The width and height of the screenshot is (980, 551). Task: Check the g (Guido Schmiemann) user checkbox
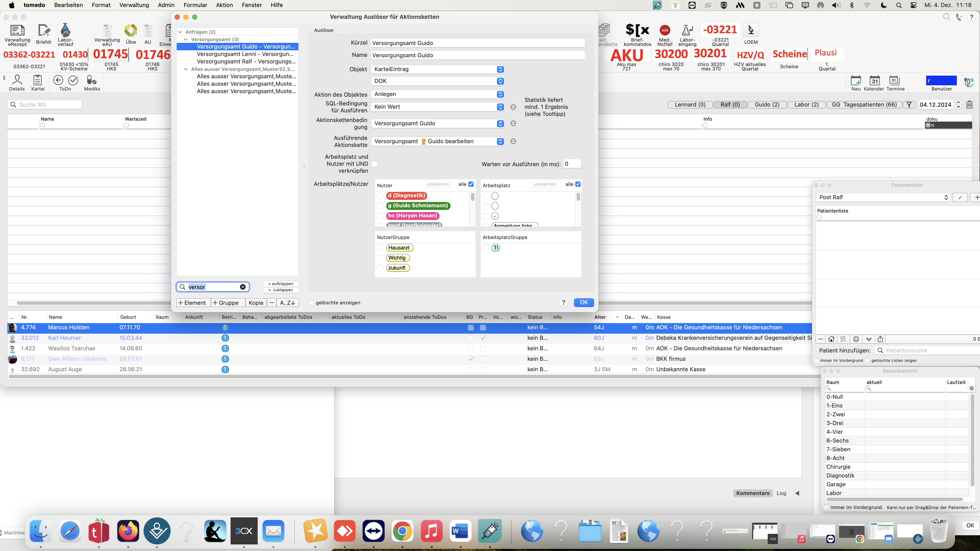tap(380, 206)
